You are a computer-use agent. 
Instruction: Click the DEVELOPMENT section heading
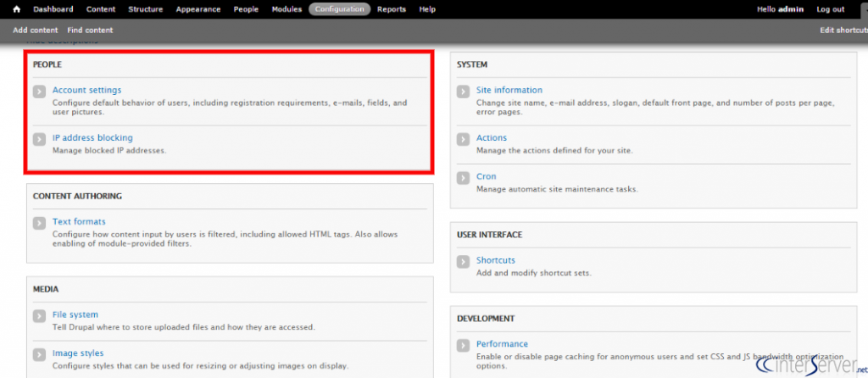click(486, 318)
